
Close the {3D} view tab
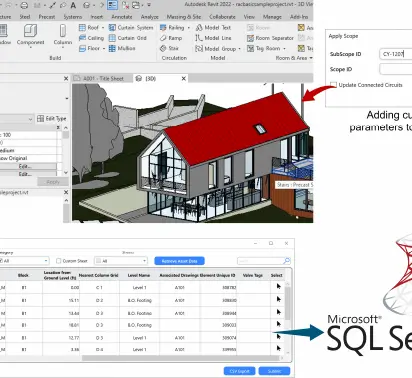click(184, 78)
